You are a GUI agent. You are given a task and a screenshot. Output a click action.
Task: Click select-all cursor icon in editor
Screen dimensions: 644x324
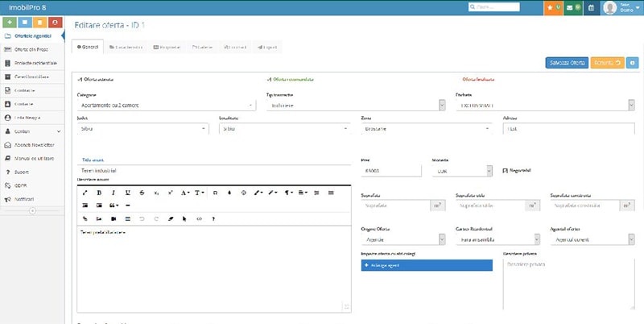(x=184, y=218)
